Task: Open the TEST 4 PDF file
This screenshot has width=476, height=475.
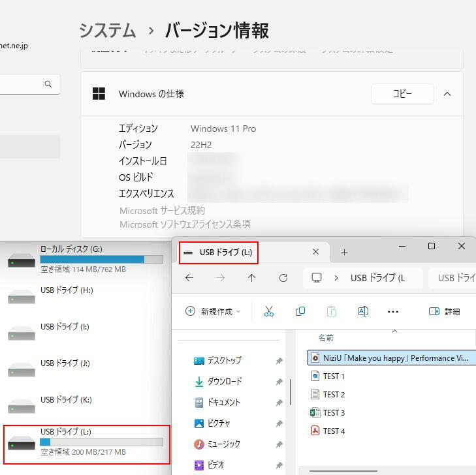Action: point(333,431)
